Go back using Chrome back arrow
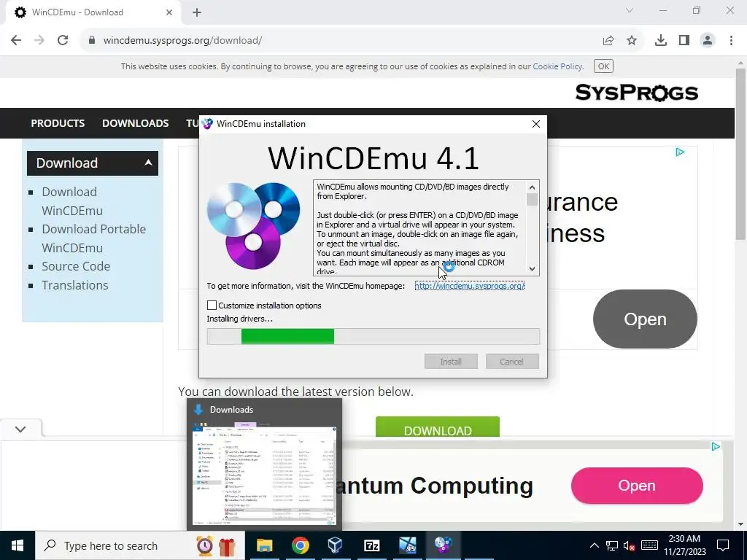Image resolution: width=747 pixels, height=560 pixels. pyautogui.click(x=16, y=41)
